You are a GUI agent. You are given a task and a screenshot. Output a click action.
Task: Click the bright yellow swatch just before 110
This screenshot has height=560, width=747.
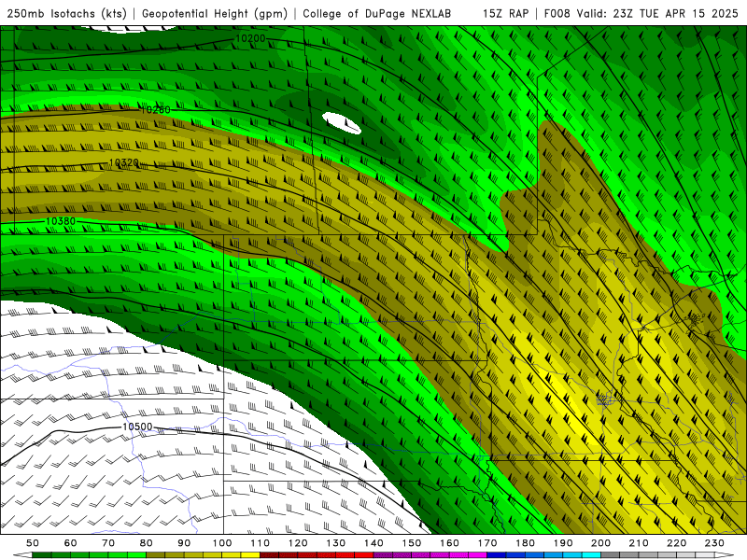click(x=250, y=555)
